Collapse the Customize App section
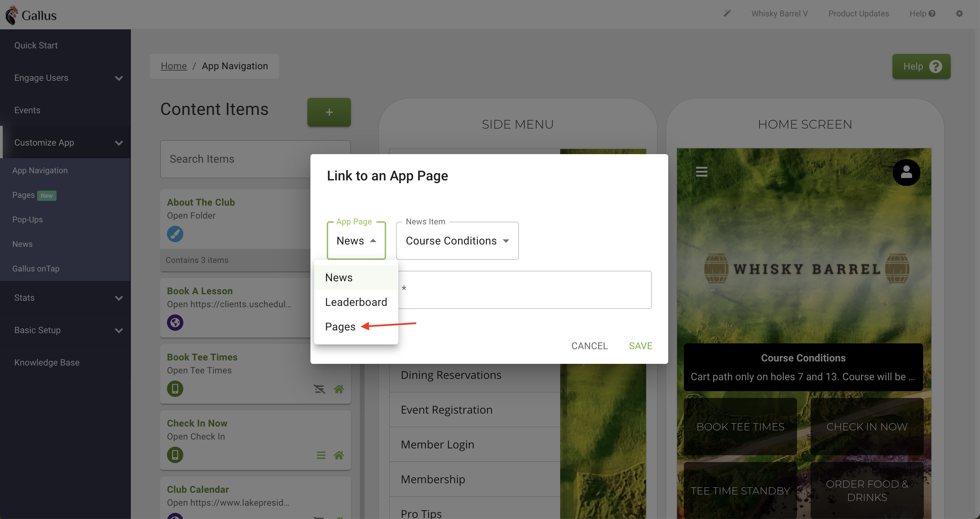 coord(65,143)
